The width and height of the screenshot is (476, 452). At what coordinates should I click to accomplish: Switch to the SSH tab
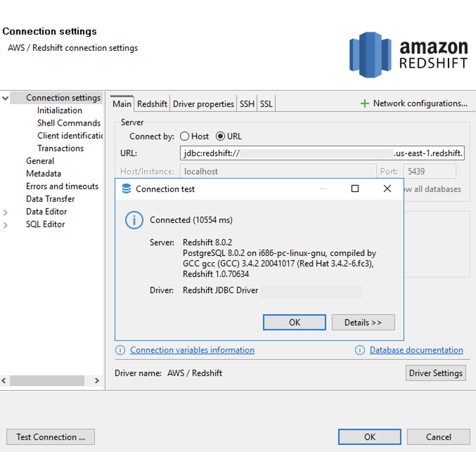coord(247,104)
